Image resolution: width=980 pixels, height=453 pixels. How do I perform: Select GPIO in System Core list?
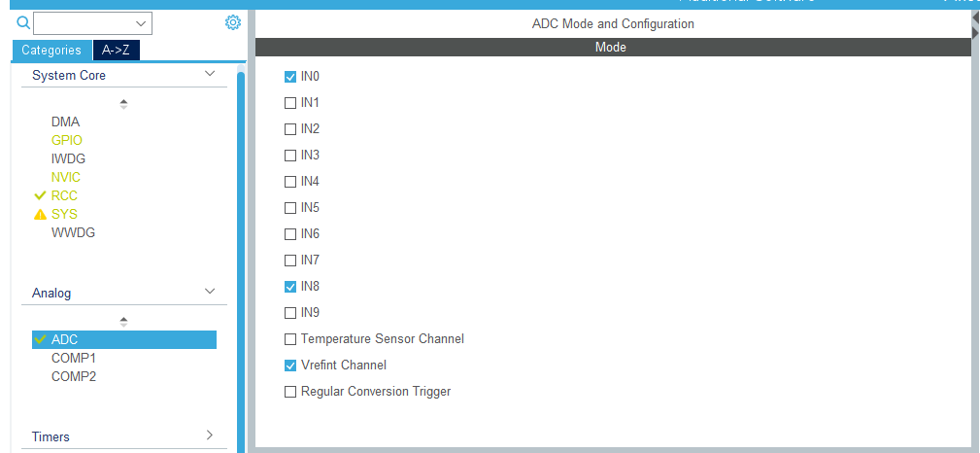(66, 140)
